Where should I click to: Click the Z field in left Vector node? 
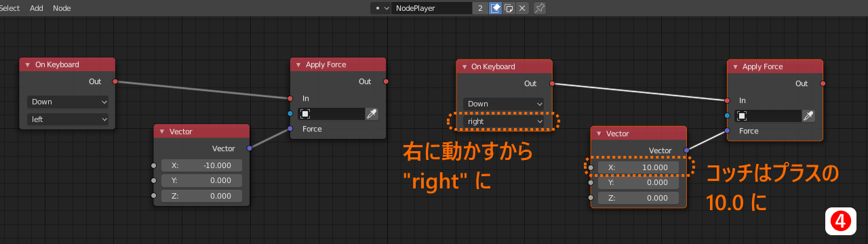pos(201,196)
